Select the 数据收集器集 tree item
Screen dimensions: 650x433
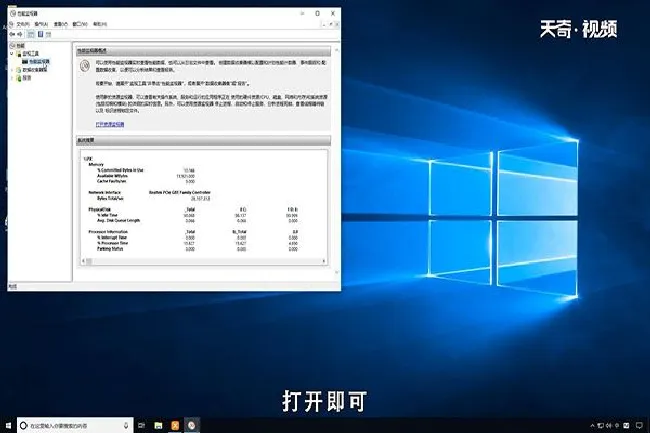(32, 70)
